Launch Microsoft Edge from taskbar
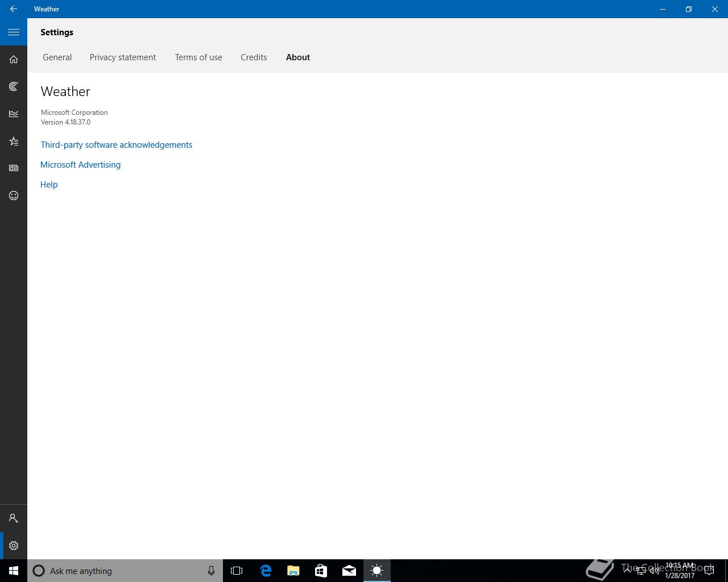The image size is (728, 582). 265,571
